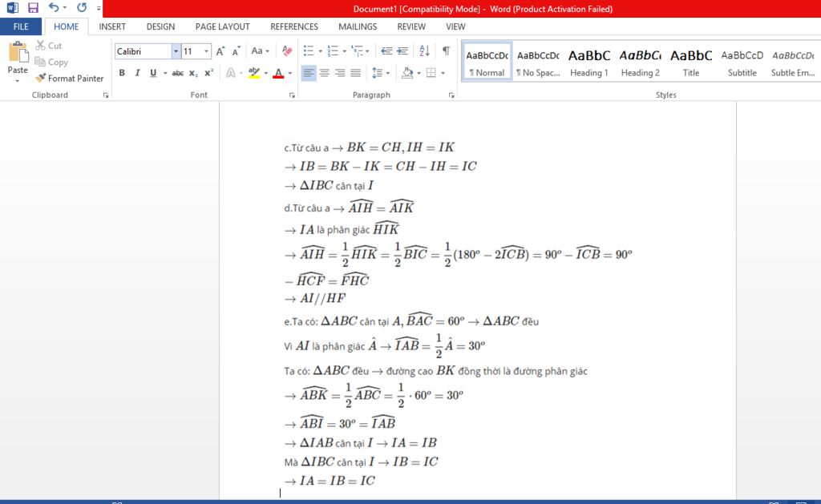Shrink font size with the smaller A icon
Viewport: 821px width, 504px height.
tap(237, 51)
